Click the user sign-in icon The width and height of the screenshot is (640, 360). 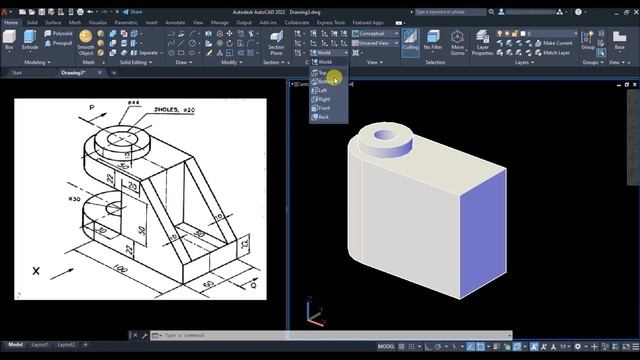tap(501, 12)
